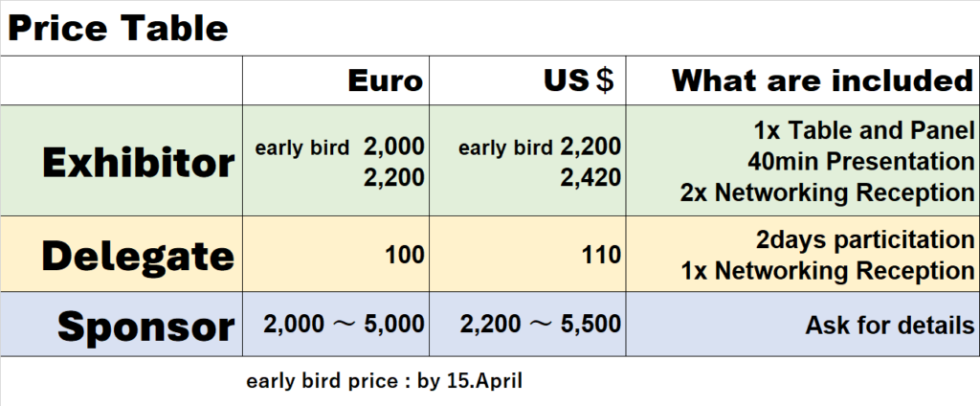Click the What are included header
This screenshot has width=980, height=406.
(822, 81)
